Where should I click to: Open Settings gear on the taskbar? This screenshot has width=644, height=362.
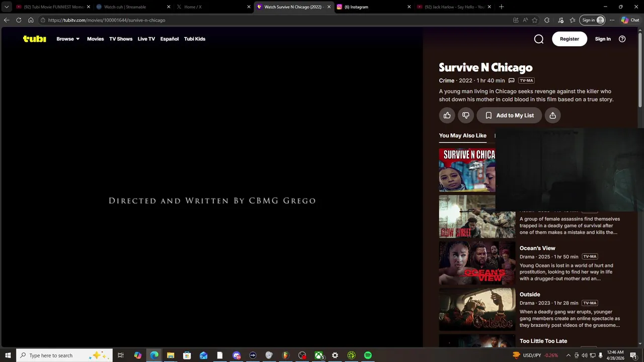[x=335, y=355]
